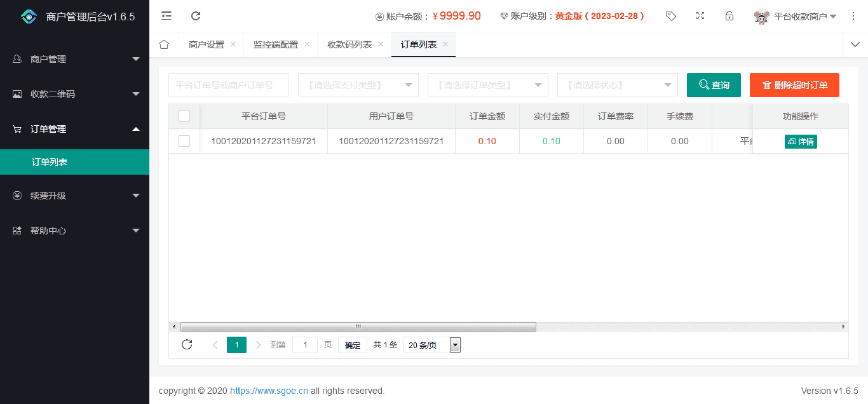Open the https://www.sgoe.cn link

click(269, 391)
